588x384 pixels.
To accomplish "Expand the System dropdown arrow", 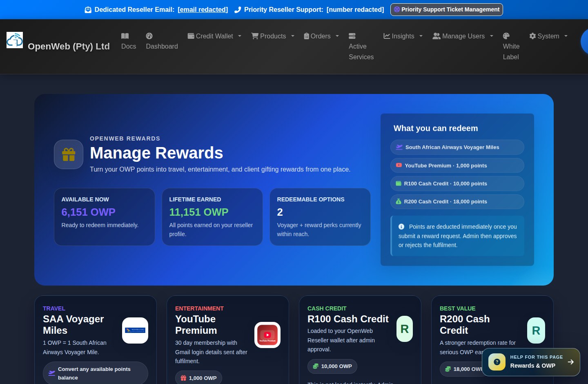I will coord(566,36).
